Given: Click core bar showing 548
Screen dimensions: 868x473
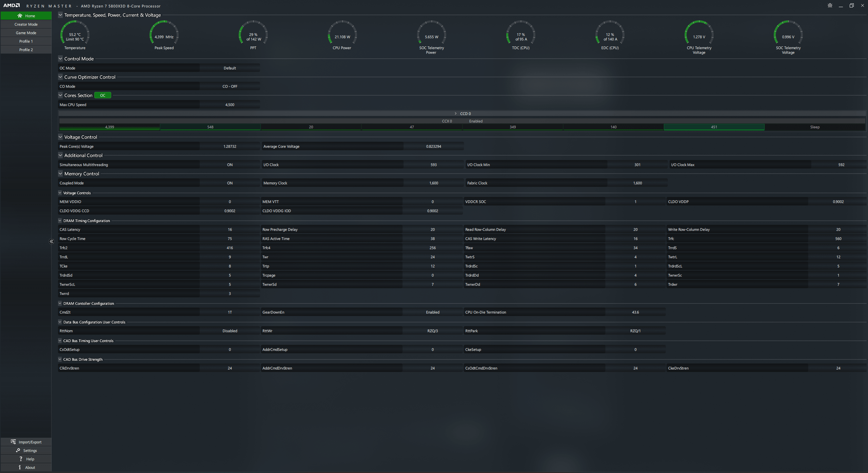Looking at the screenshot, I should click(x=210, y=127).
